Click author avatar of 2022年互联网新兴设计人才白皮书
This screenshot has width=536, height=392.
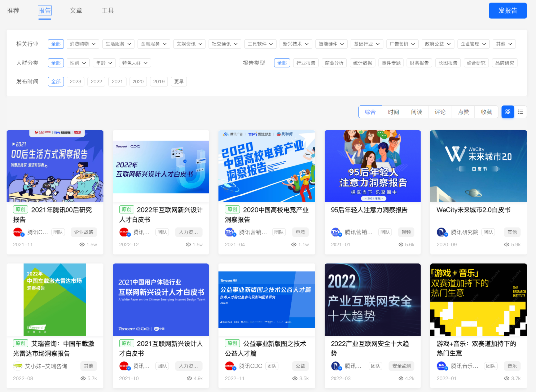tap(124, 232)
